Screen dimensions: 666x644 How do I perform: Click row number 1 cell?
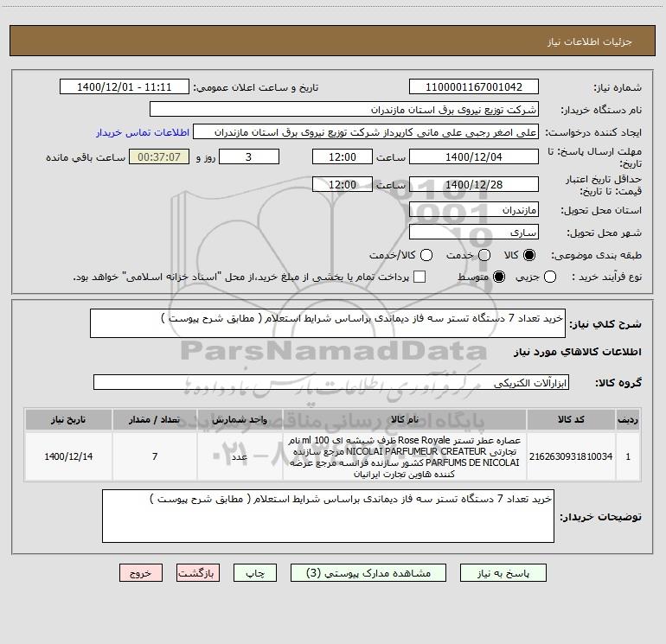[x=628, y=456]
